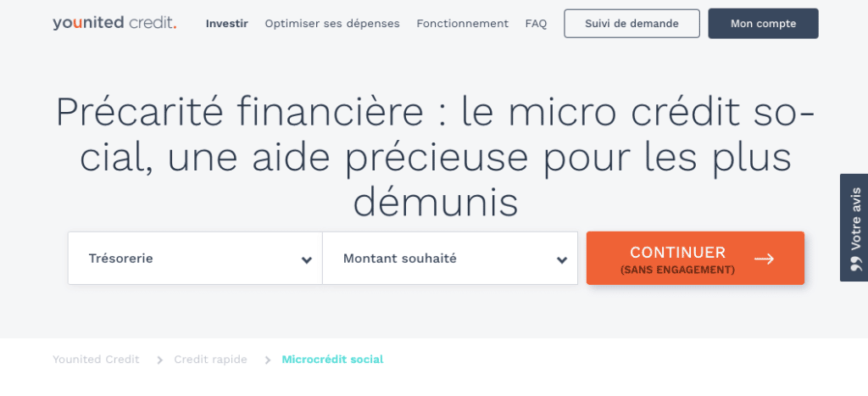Click breadcrumb chevron after Credit rapide
Image resolution: width=868 pixels, height=396 pixels.
(267, 360)
